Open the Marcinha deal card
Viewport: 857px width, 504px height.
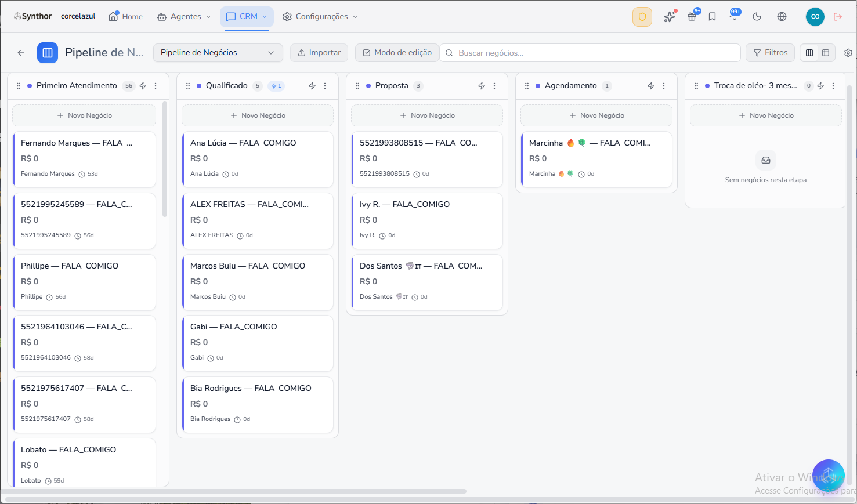tap(596, 159)
